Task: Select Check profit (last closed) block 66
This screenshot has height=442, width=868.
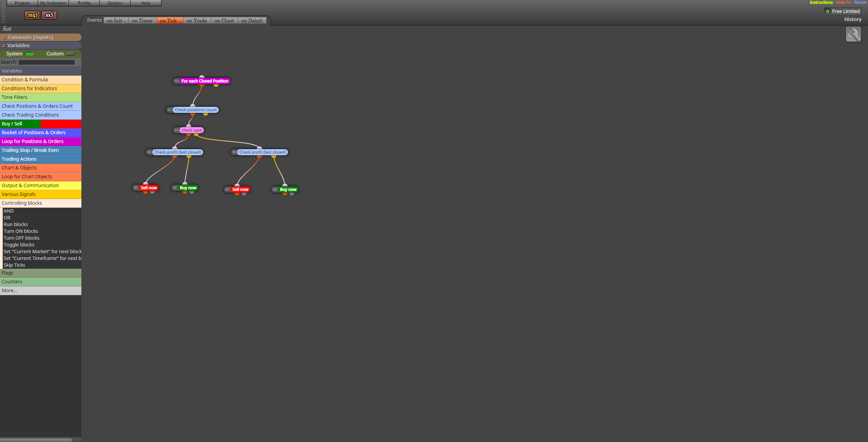Action: pyautogui.click(x=178, y=152)
